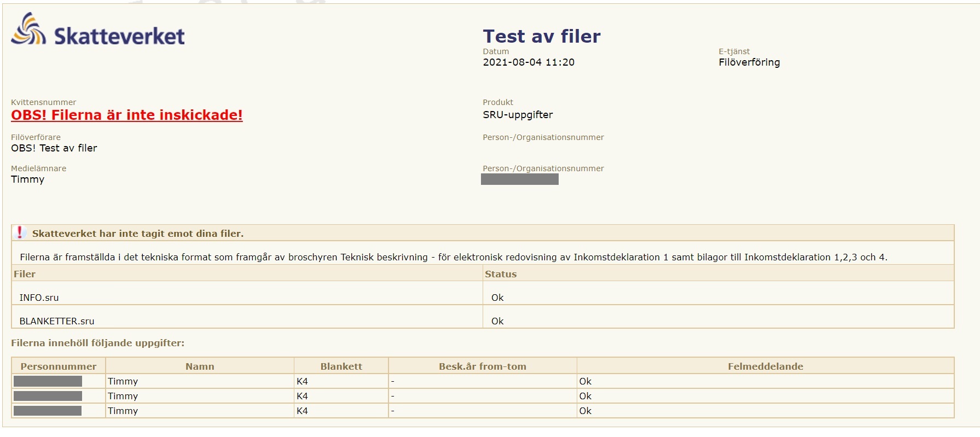Select the 'Kvittensnummer' label
This screenshot has width=980, height=437.
tap(44, 102)
